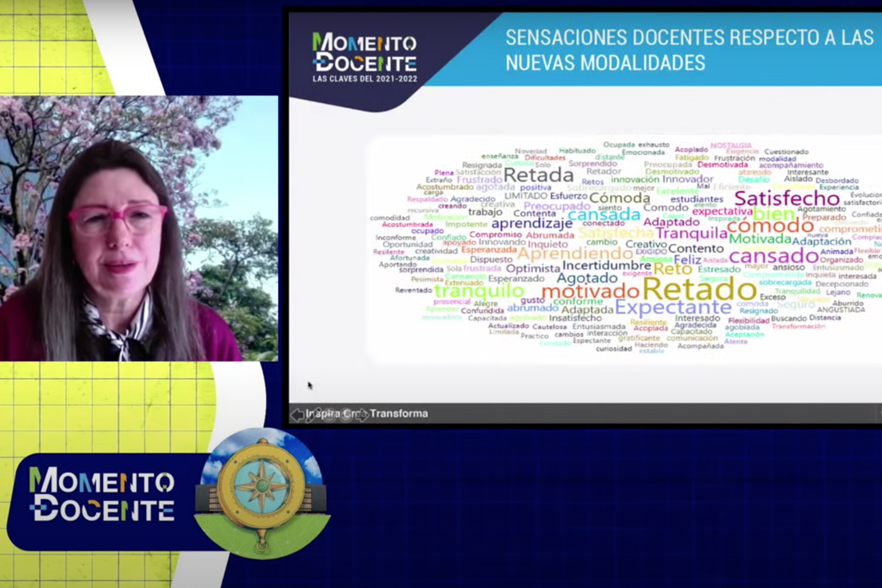882x588 pixels.
Task: Click the word 'Adaptada'
Action: 587,310
